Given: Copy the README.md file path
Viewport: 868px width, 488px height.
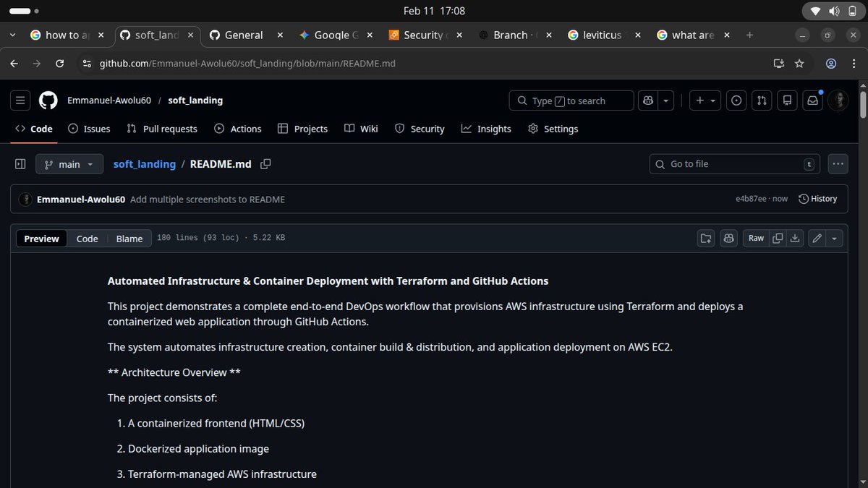Looking at the screenshot, I should point(265,164).
